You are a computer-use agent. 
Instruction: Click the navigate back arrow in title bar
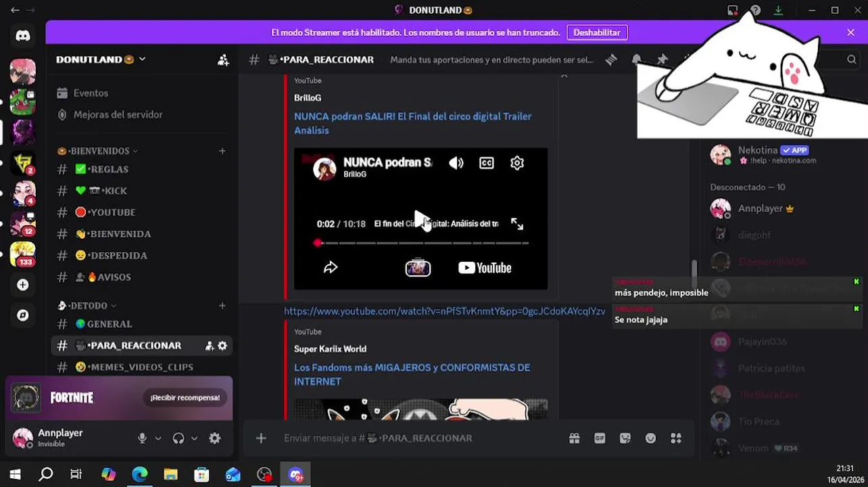point(15,10)
